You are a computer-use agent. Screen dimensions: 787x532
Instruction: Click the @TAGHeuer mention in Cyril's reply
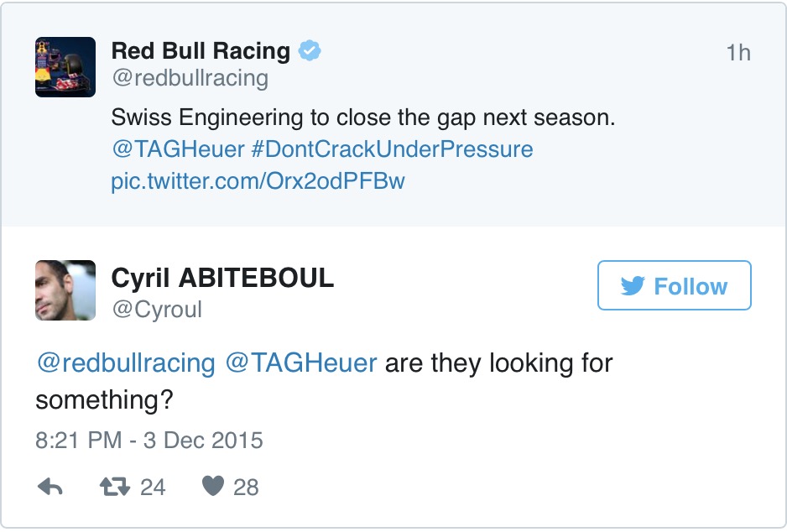tap(302, 363)
